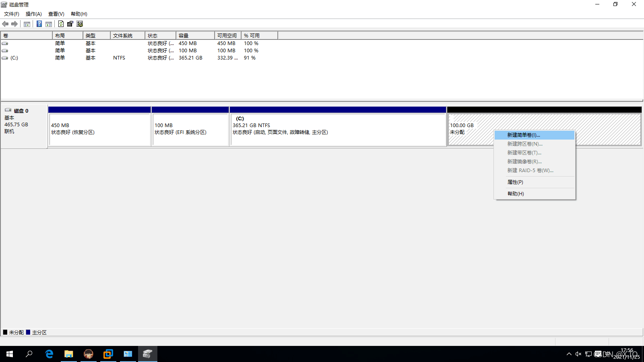Open the 帮助(H) menu

coord(79,14)
